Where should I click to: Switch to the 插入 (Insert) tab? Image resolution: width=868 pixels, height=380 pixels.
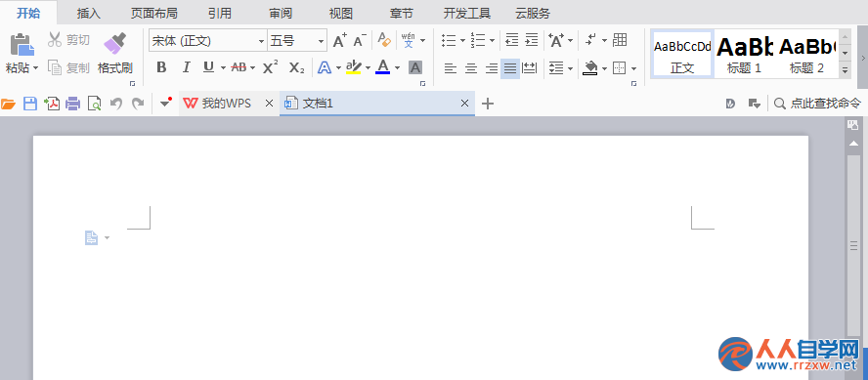(89, 13)
